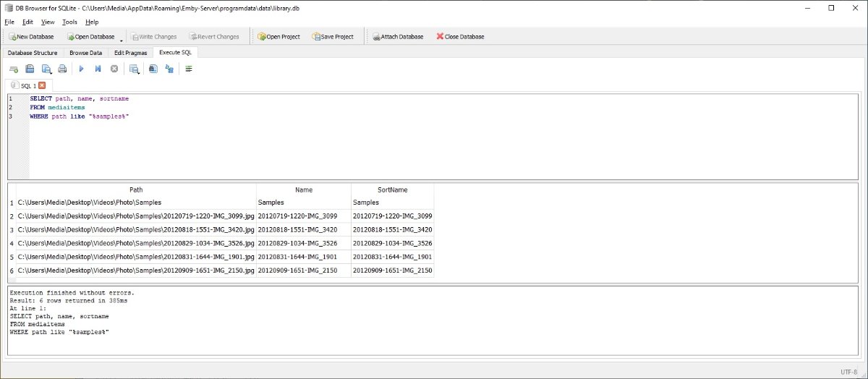Stop SQL execution icon
This screenshot has width=868, height=379.
pyautogui.click(x=114, y=69)
